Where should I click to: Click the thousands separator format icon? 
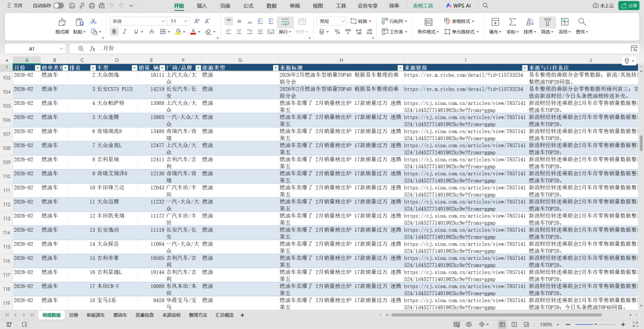[348, 32]
